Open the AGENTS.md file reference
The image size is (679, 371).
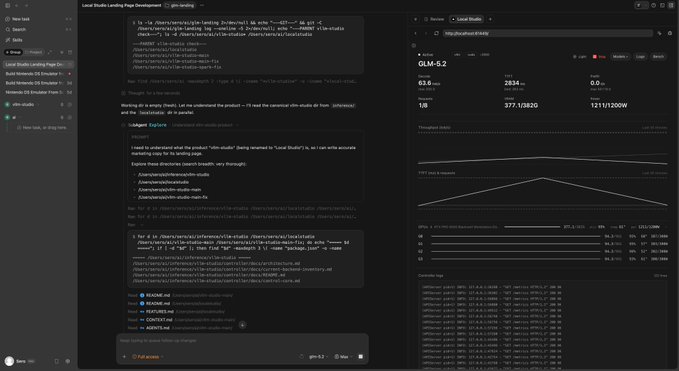click(x=158, y=328)
